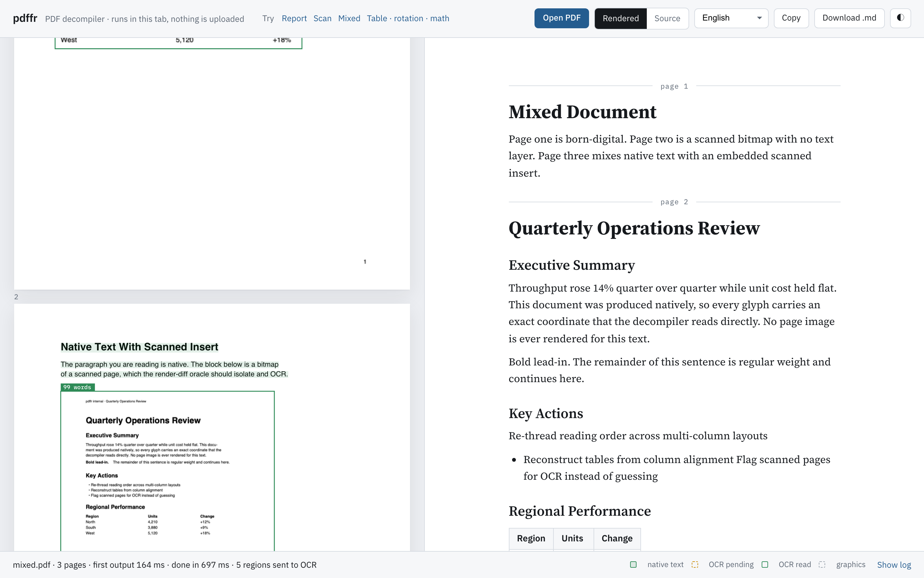Switch to Source view

[x=667, y=18]
